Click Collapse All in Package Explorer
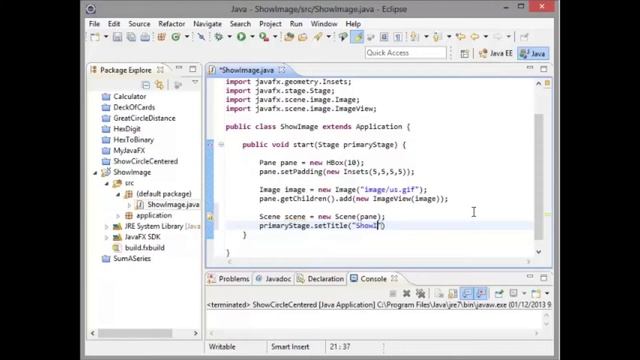 point(146,85)
